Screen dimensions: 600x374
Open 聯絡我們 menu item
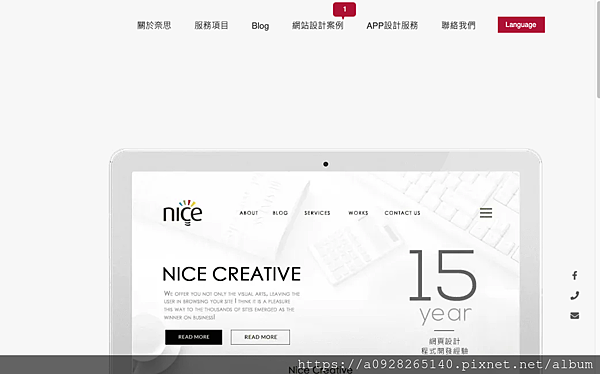[458, 25]
